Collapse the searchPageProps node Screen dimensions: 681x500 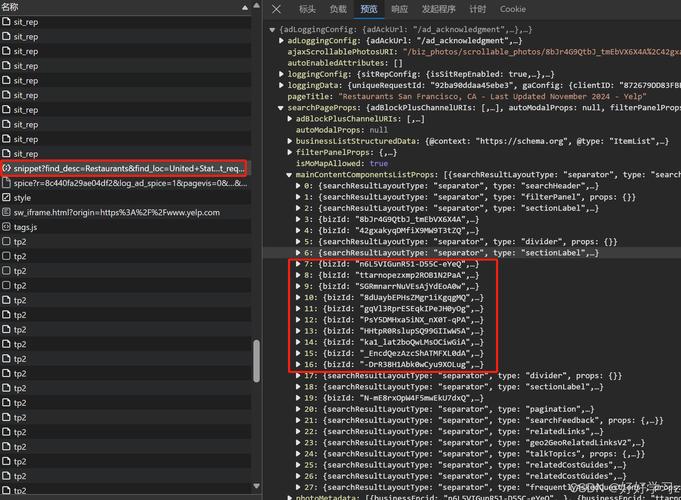click(x=281, y=108)
